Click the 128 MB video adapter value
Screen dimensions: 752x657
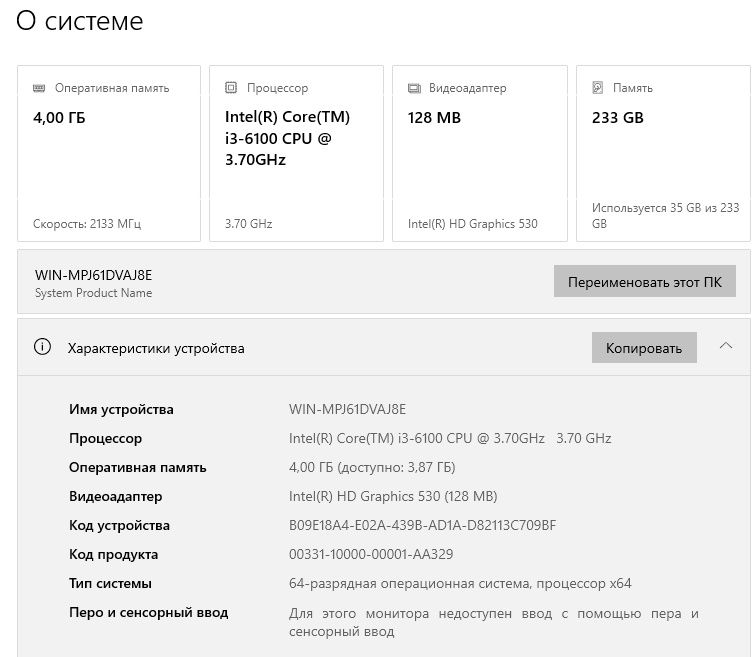click(434, 117)
